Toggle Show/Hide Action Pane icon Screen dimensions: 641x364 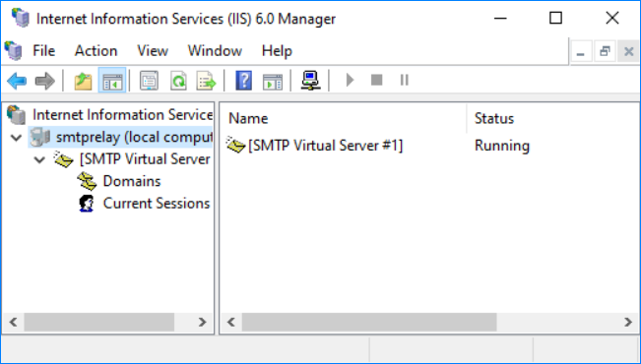click(x=273, y=82)
